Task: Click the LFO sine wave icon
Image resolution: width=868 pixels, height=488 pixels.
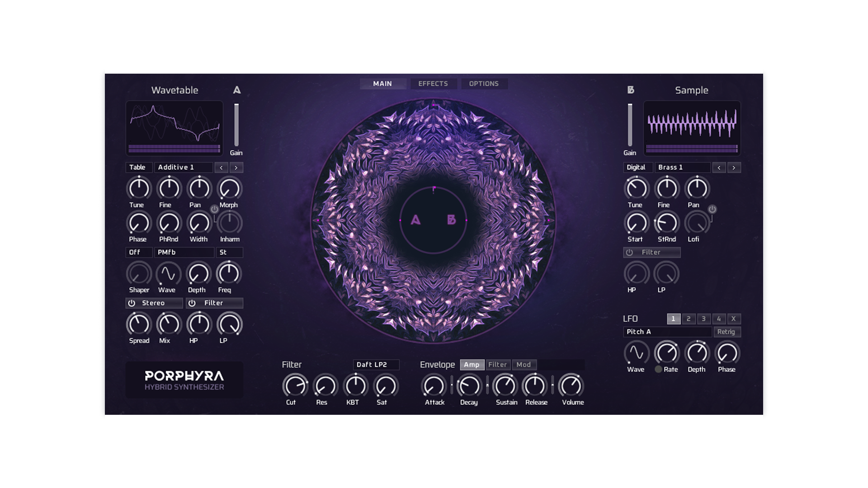Action: coord(637,353)
